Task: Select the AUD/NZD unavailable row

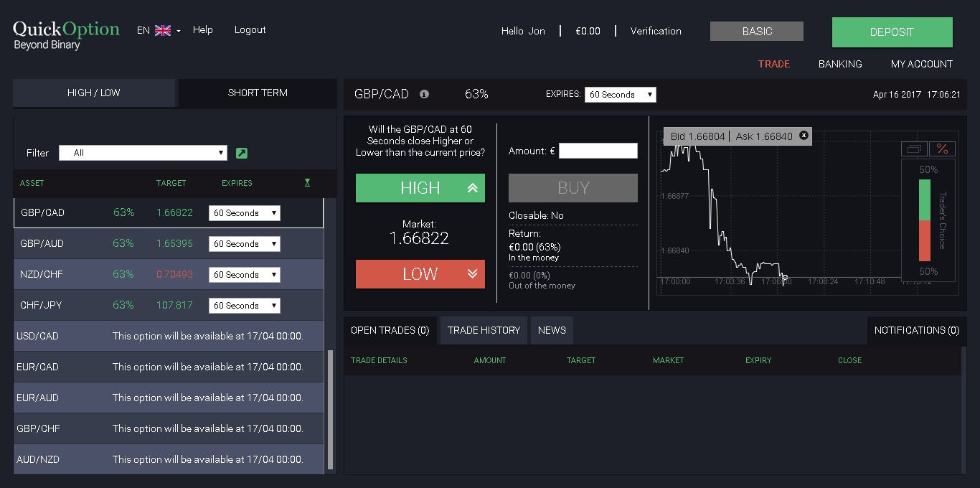Action: (x=169, y=459)
